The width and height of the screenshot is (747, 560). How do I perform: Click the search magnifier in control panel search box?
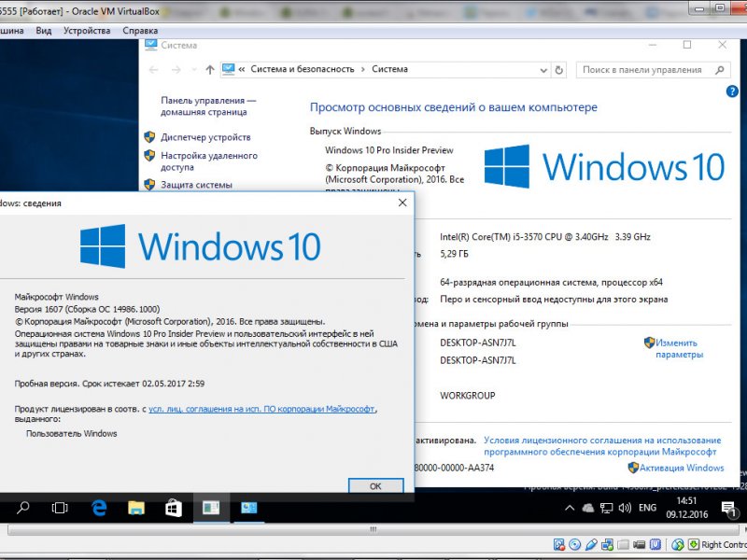[x=719, y=70]
